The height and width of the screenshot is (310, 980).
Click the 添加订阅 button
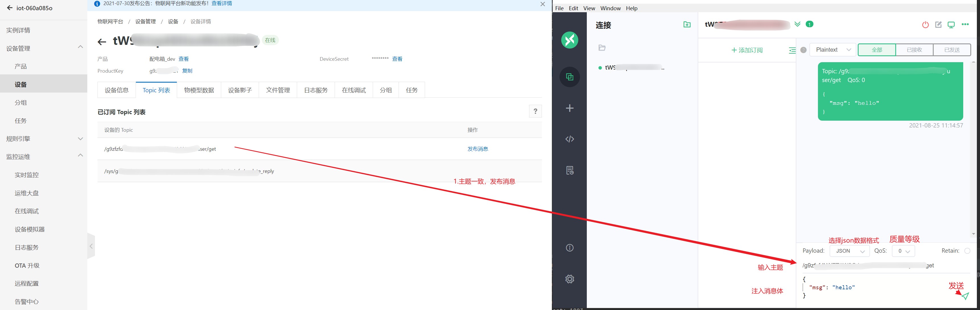pos(747,50)
